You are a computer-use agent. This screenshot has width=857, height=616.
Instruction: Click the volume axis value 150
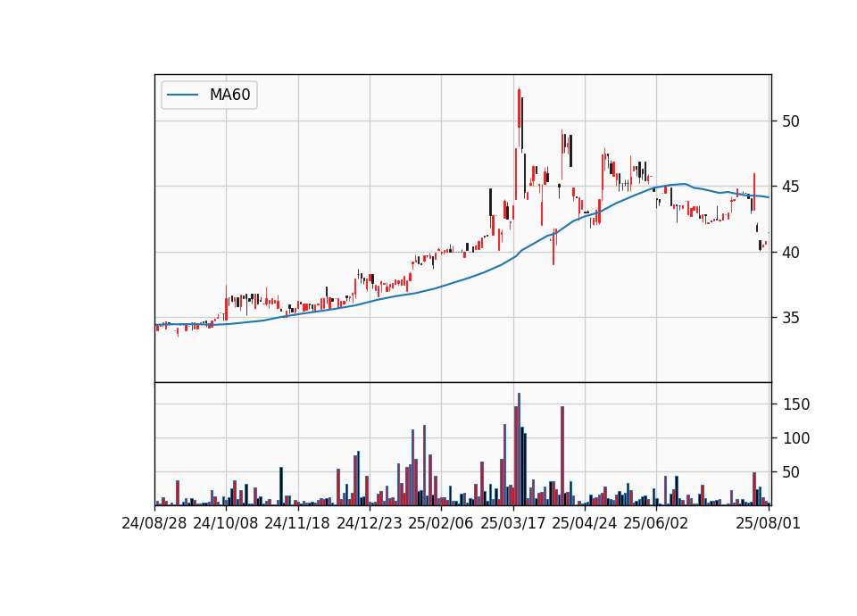click(796, 404)
